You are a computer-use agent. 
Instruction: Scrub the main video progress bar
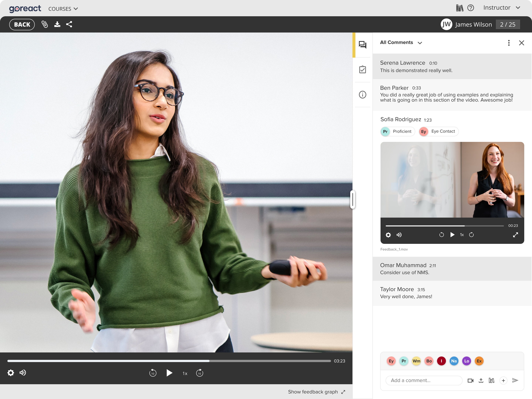tap(168, 361)
